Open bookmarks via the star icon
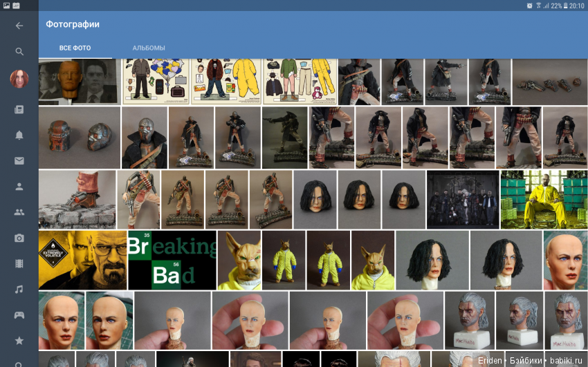This screenshot has width=588, height=367. 19,341
